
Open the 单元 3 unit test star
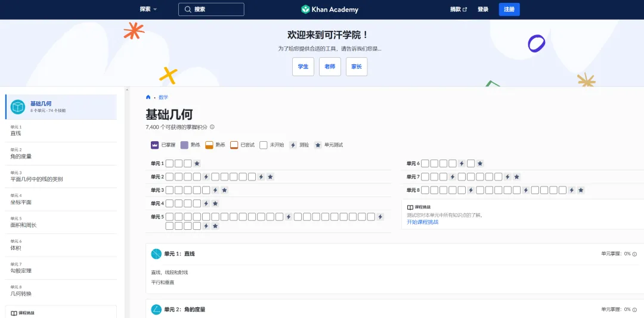tap(224, 190)
